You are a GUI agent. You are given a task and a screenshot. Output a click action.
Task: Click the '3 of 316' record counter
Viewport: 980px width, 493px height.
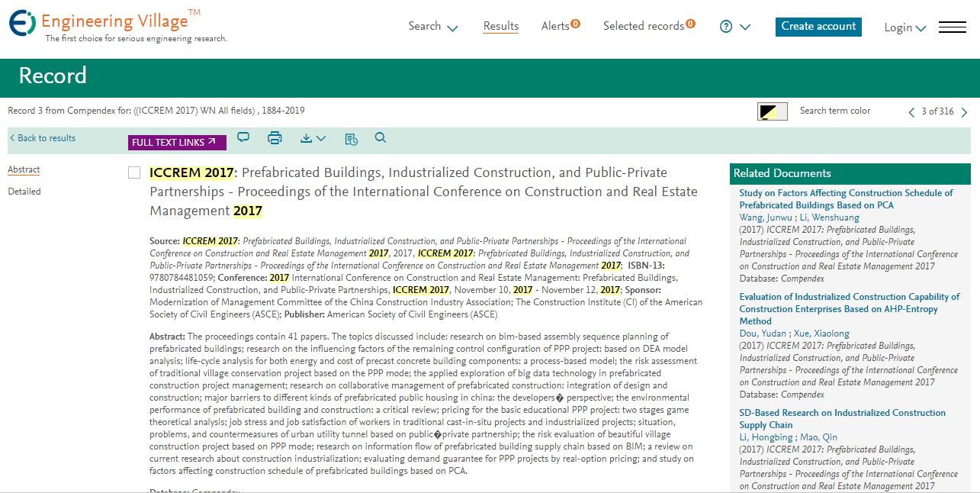(x=937, y=111)
